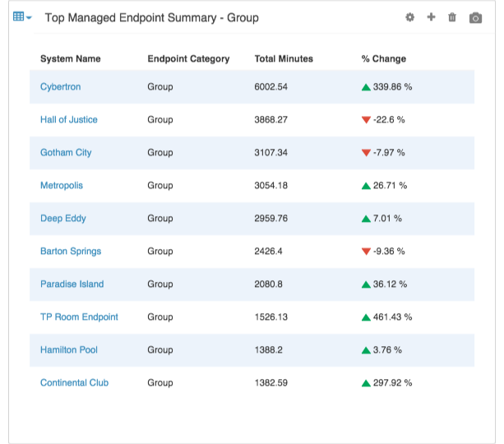Open the Hall of Justice link
Image resolution: width=504 pixels, height=444 pixels.
click(69, 119)
